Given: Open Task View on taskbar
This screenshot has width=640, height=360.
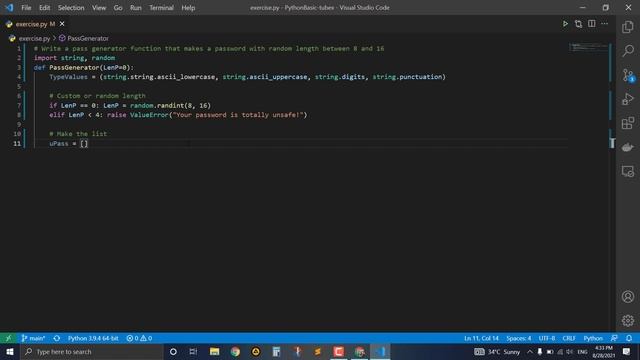Looking at the screenshot, I should pyautogui.click(x=193, y=352).
